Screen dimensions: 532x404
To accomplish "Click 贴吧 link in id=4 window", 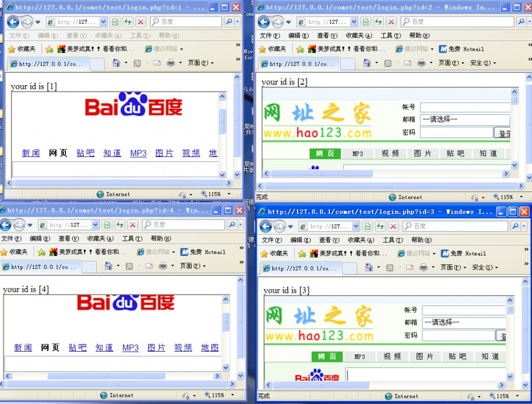I will pyautogui.click(x=77, y=348).
